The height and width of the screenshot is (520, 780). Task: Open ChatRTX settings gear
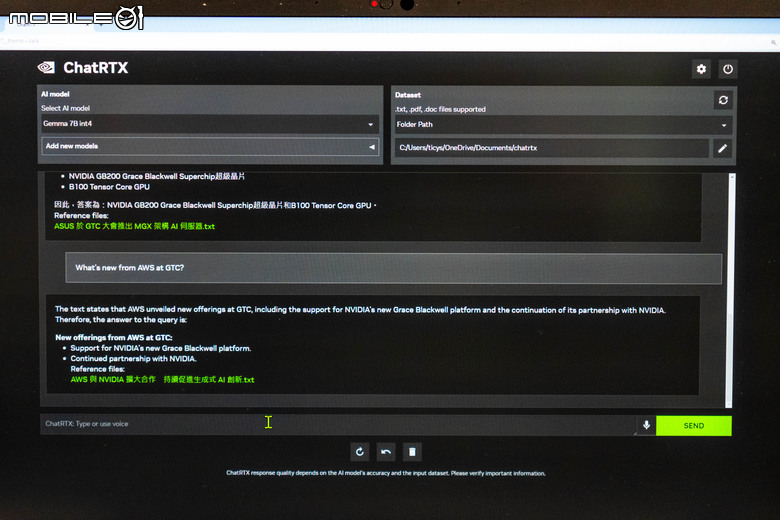[x=701, y=69]
